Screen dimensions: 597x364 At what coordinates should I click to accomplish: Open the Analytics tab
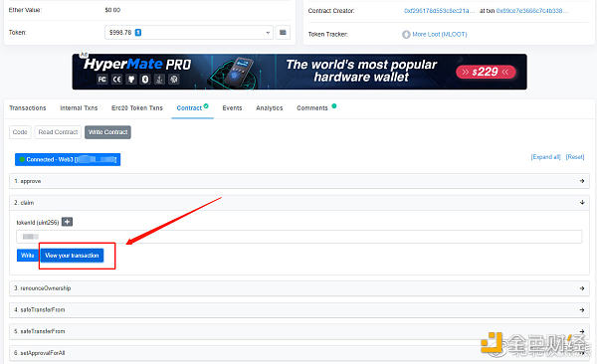[270, 108]
